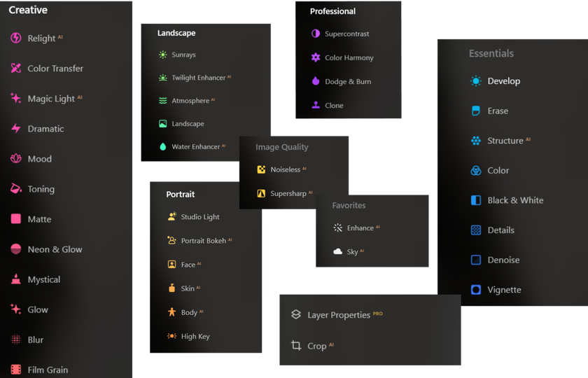Open the Black & White tool label
Image resolution: width=588 pixels, height=378 pixels.
coord(515,200)
